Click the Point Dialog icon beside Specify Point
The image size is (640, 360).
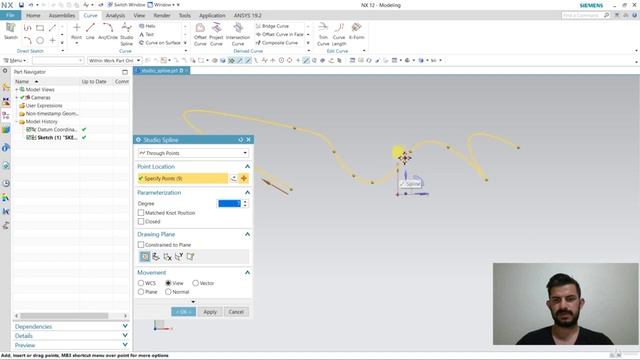(x=233, y=178)
